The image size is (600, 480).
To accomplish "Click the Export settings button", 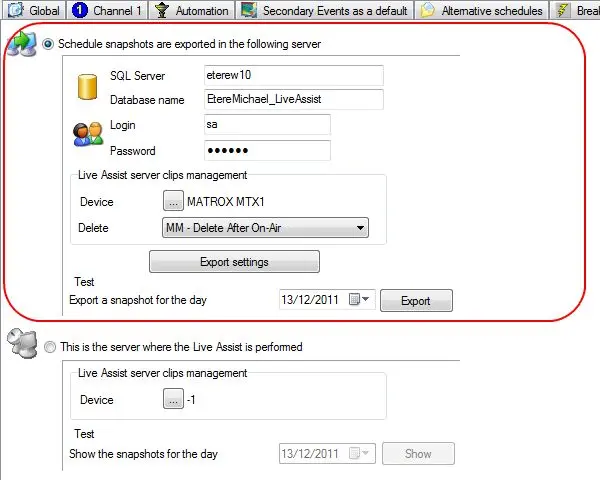I will pos(234,262).
